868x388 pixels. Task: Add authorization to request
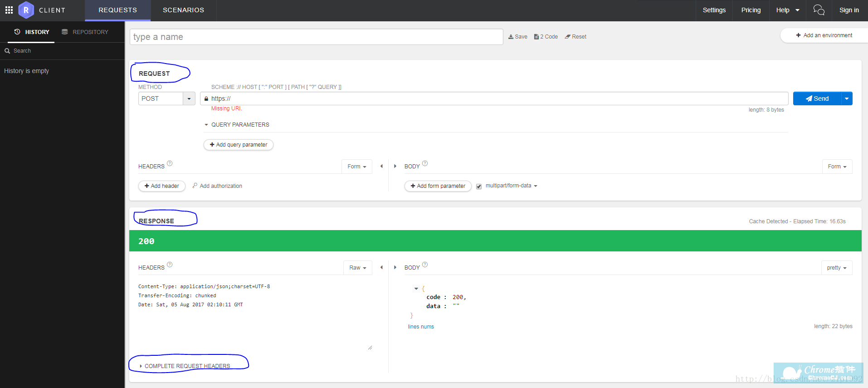(x=217, y=186)
